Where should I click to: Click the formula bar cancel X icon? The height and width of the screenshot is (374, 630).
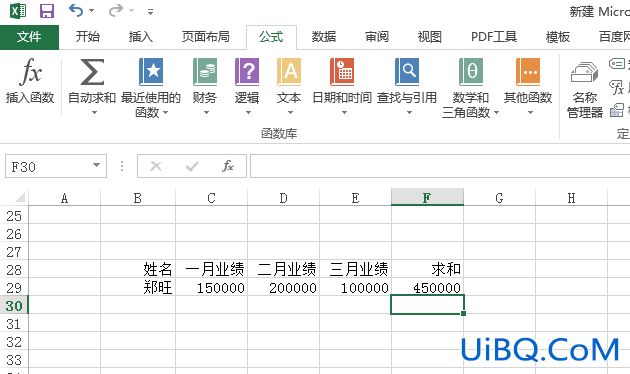(x=156, y=166)
